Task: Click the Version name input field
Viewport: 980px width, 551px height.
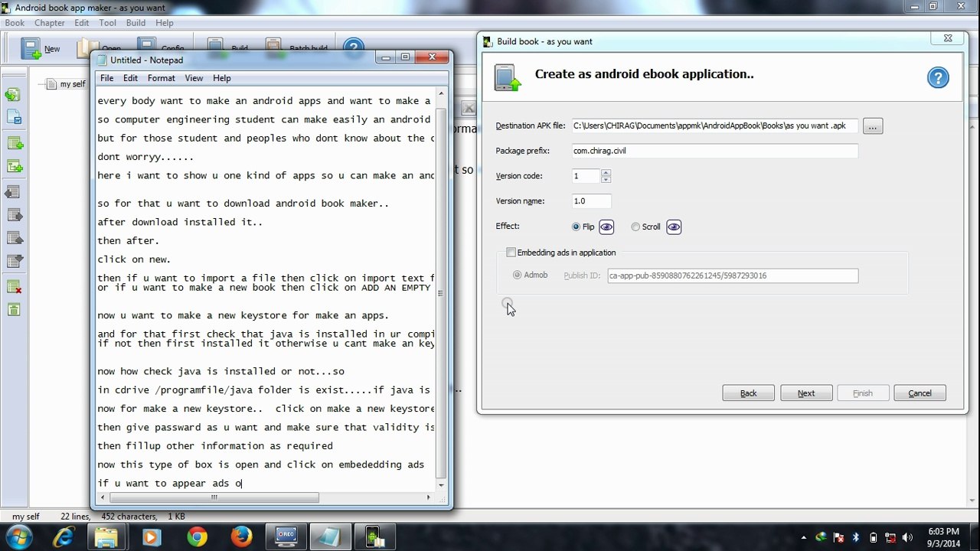Action: (591, 201)
